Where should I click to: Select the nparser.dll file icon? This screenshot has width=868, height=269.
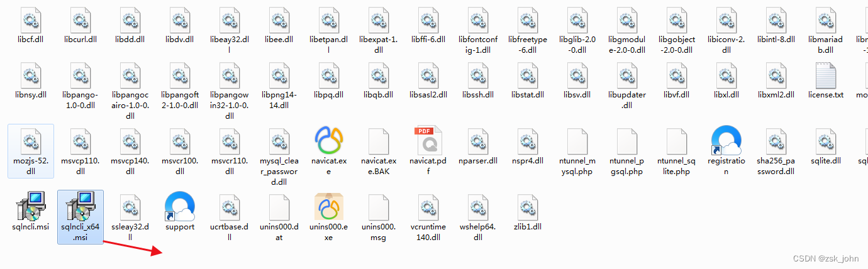tap(478, 141)
